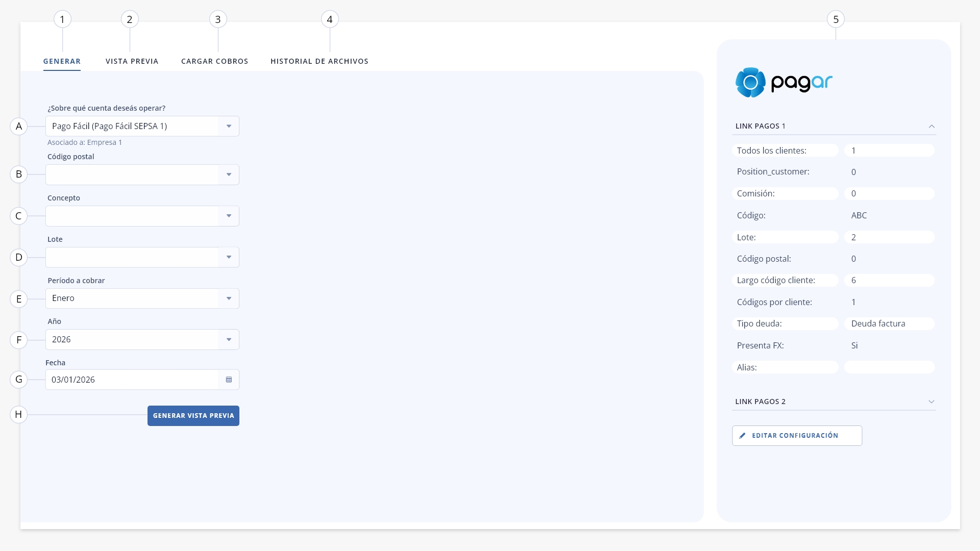This screenshot has width=980, height=551.
Task: Open the account selection dropdown
Action: coord(142,126)
